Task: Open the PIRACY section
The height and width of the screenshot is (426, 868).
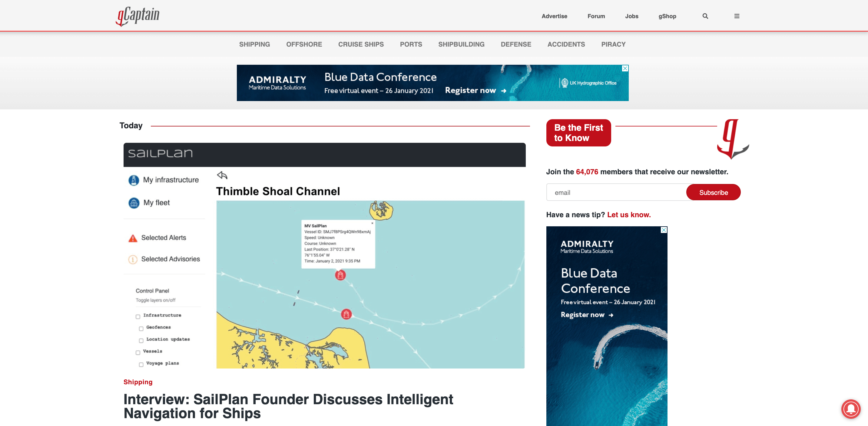Action: [613, 44]
